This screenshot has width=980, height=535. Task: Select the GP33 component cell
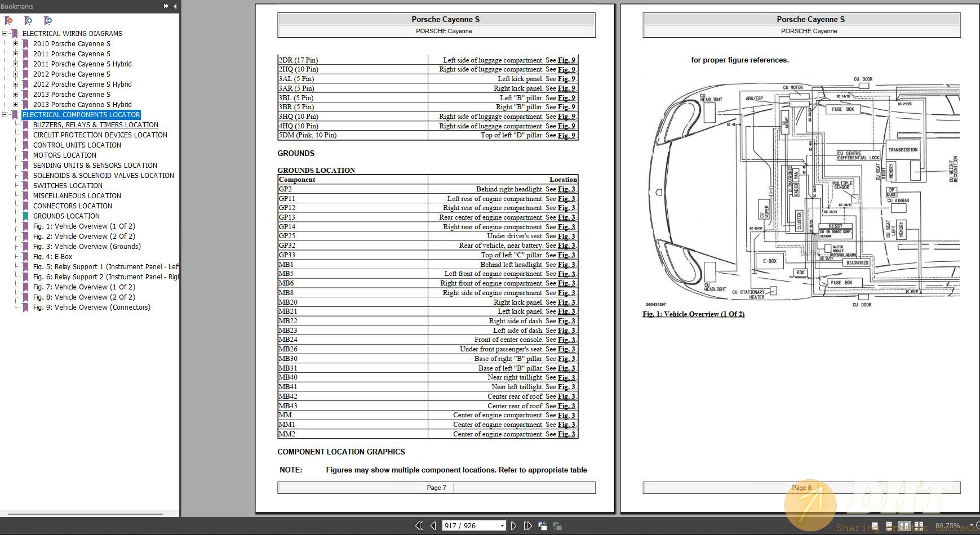pyautogui.click(x=353, y=255)
